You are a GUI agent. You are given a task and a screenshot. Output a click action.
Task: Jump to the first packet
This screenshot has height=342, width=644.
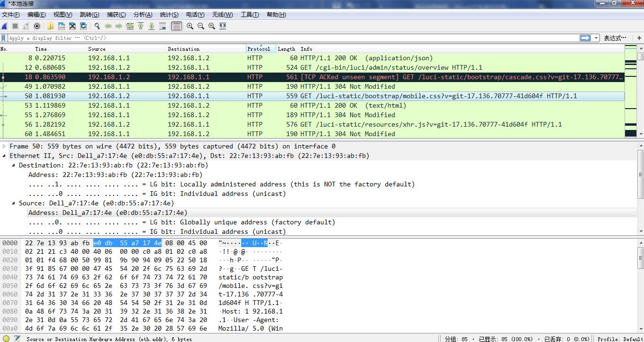coord(141,26)
